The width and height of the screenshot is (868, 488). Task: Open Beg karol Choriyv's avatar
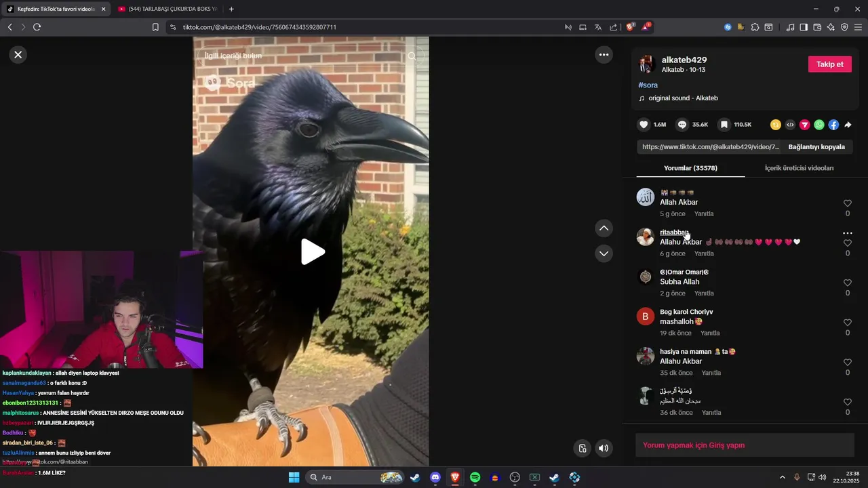click(x=646, y=317)
